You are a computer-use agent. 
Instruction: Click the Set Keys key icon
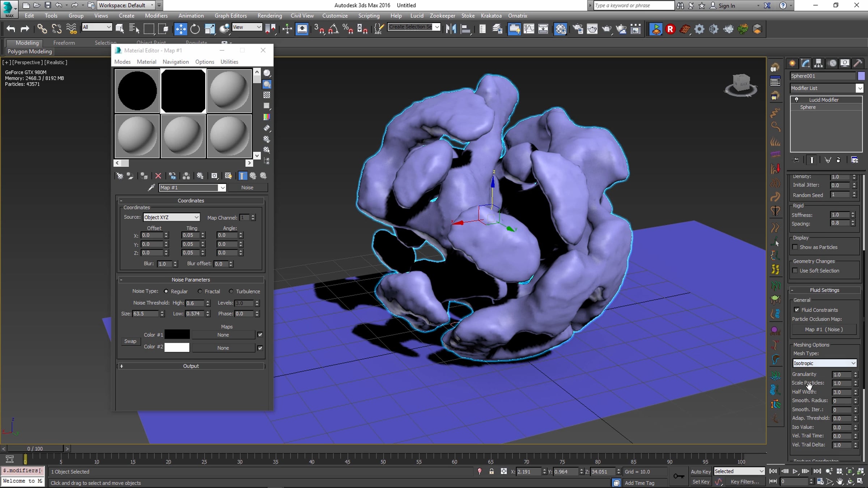pyautogui.click(x=678, y=476)
